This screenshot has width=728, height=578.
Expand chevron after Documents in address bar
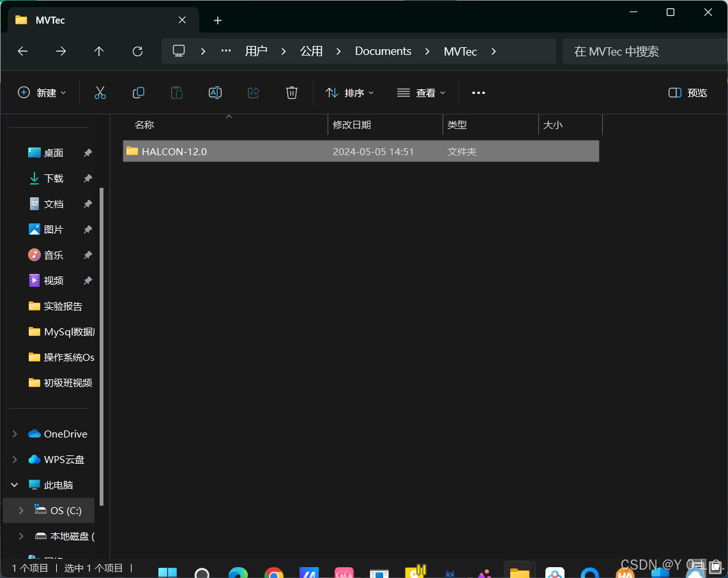pos(427,51)
